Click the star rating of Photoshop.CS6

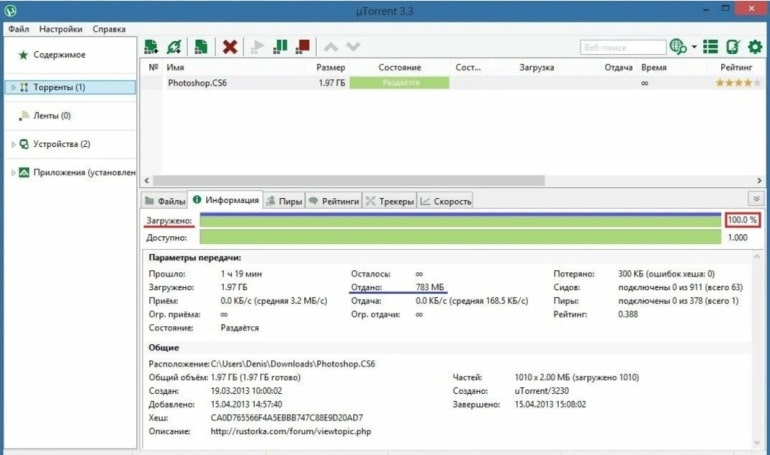pos(738,83)
